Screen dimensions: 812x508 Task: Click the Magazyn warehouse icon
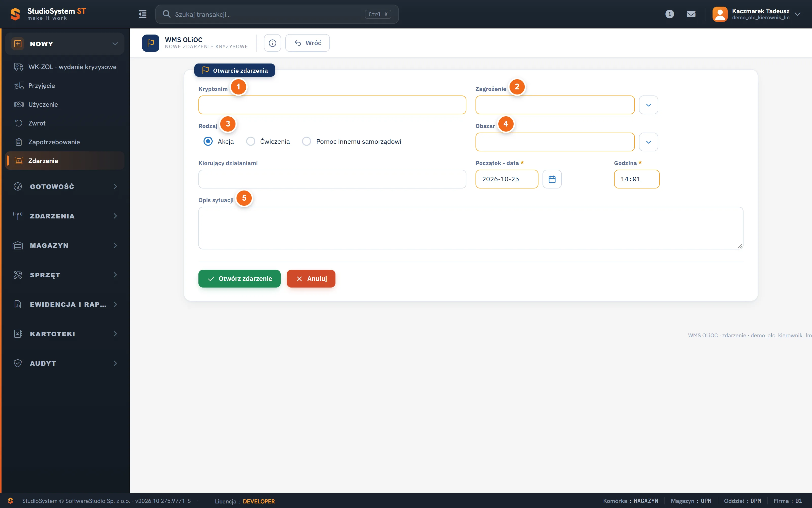18,245
